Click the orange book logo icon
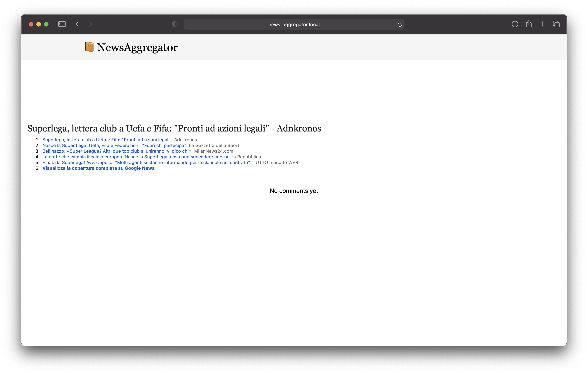Image resolution: width=588 pixels, height=374 pixels. click(x=89, y=47)
